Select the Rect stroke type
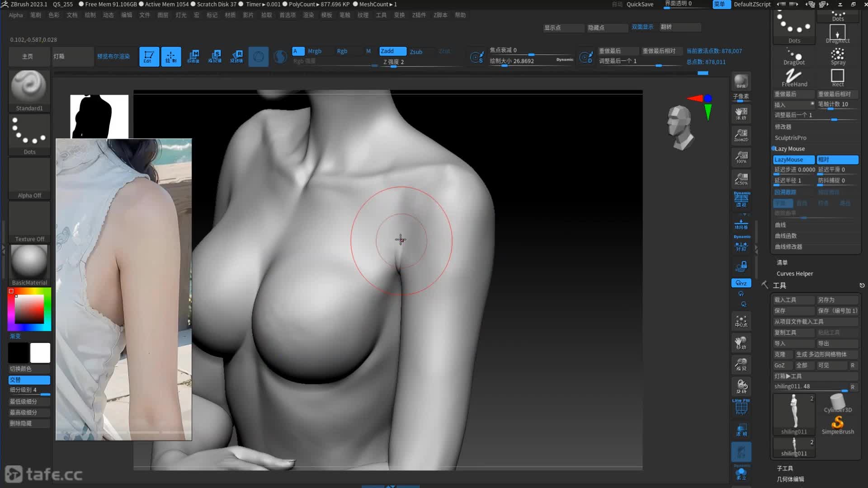 coord(838,78)
